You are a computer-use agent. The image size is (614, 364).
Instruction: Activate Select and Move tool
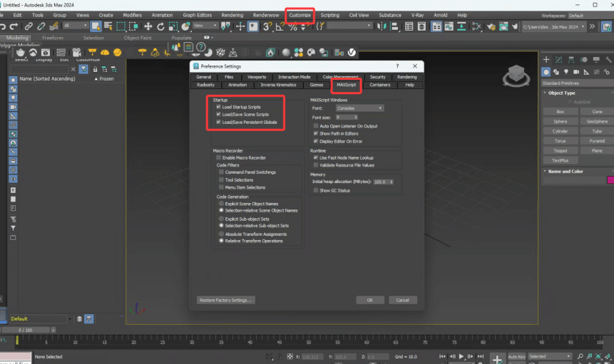coord(148,26)
